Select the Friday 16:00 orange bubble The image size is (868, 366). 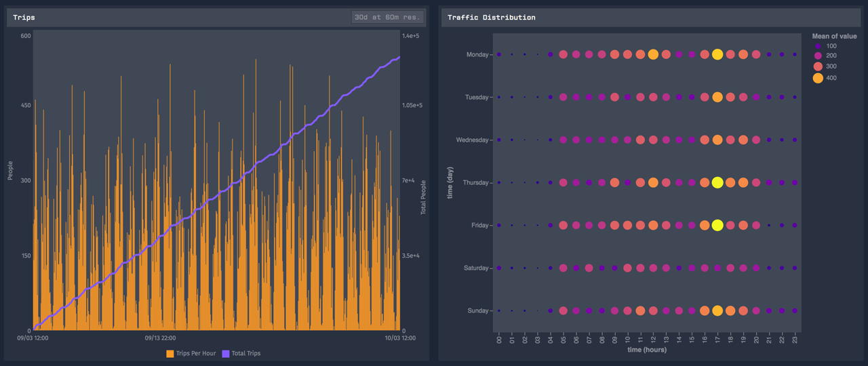click(705, 225)
